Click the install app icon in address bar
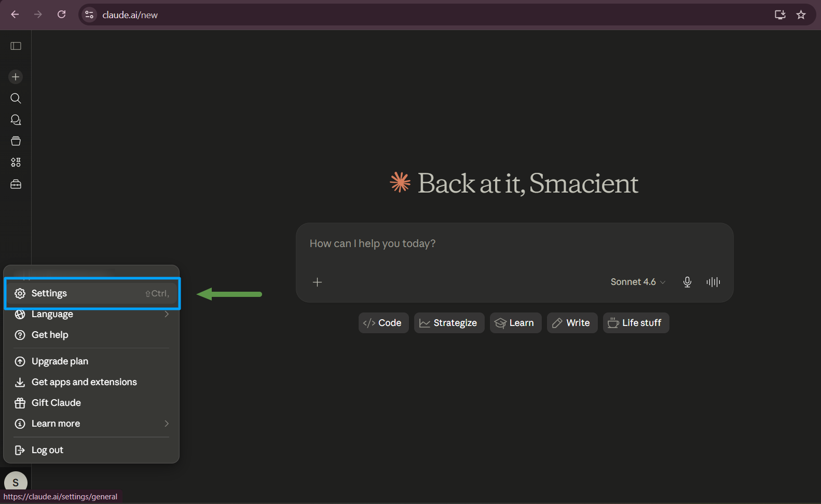Screen dimensions: 821x504 coord(780,15)
